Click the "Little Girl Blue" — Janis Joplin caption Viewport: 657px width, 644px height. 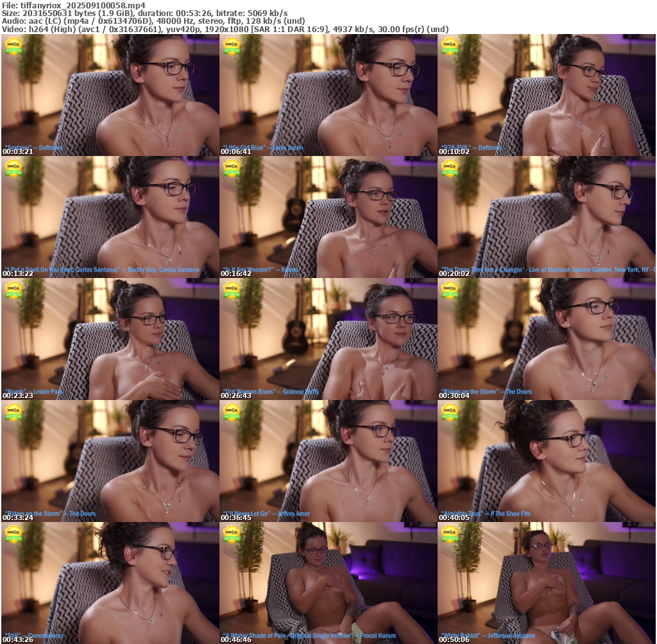tap(262, 148)
